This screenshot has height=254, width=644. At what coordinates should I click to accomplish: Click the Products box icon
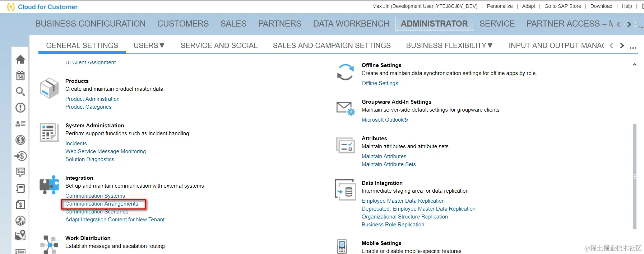49,88
